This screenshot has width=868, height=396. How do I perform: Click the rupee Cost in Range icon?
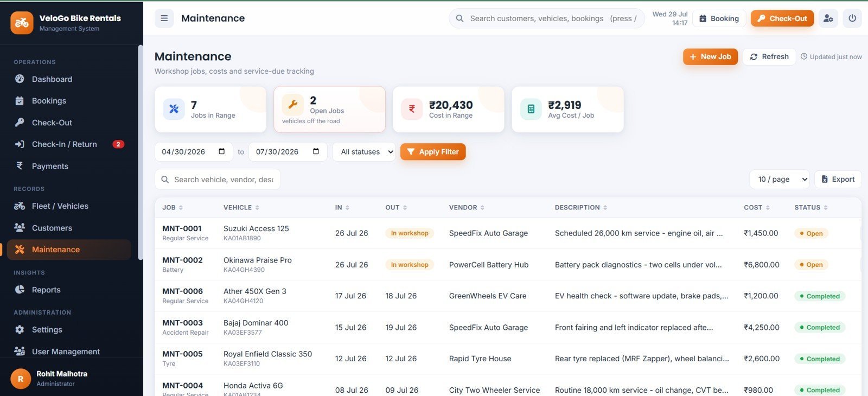click(x=412, y=109)
